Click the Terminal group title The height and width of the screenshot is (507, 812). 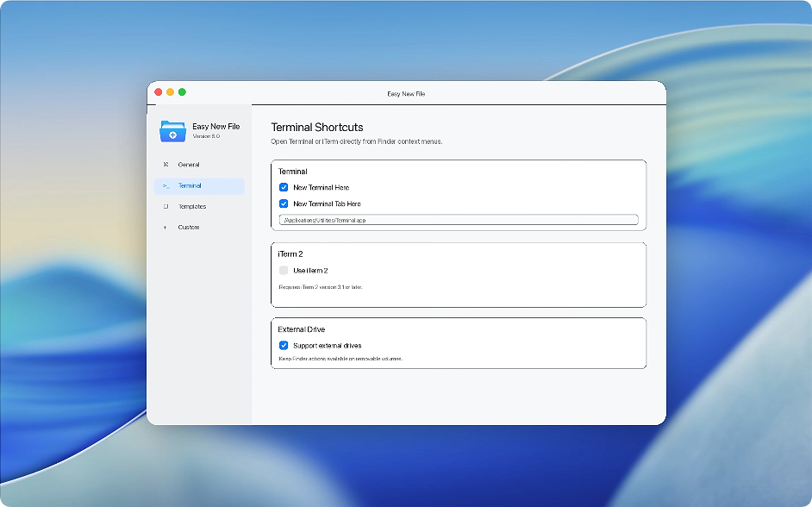click(292, 172)
